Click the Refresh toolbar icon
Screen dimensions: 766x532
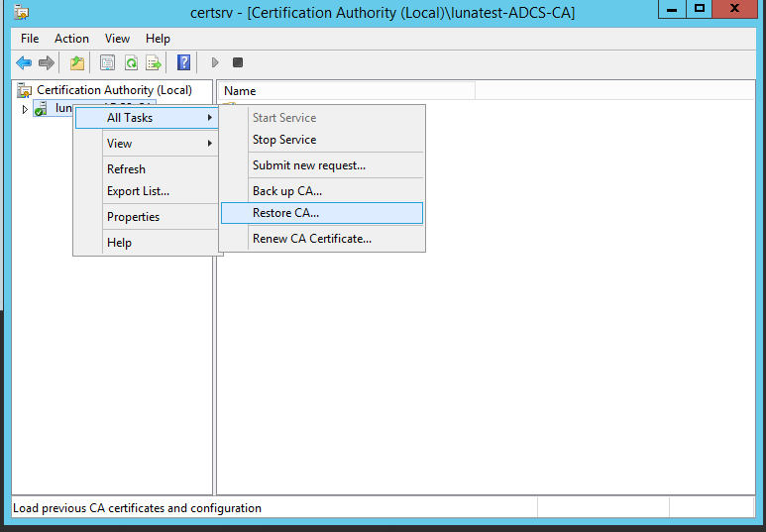(x=131, y=62)
